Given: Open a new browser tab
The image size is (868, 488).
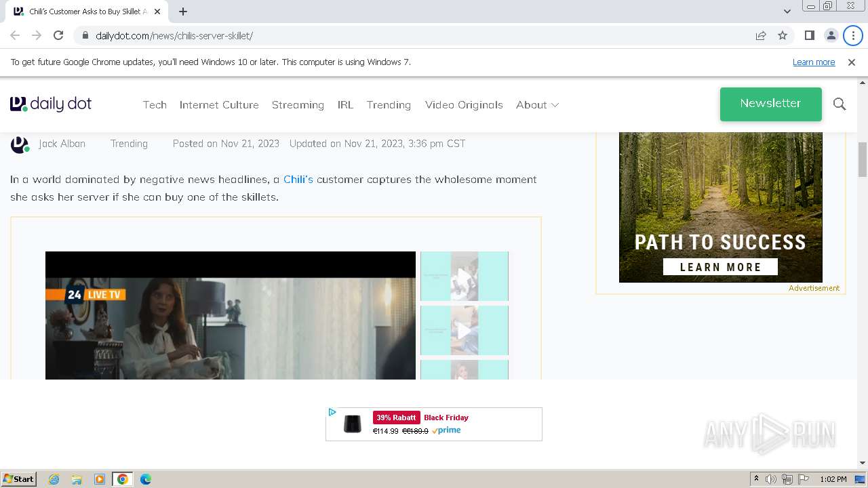Looking at the screenshot, I should (x=183, y=12).
